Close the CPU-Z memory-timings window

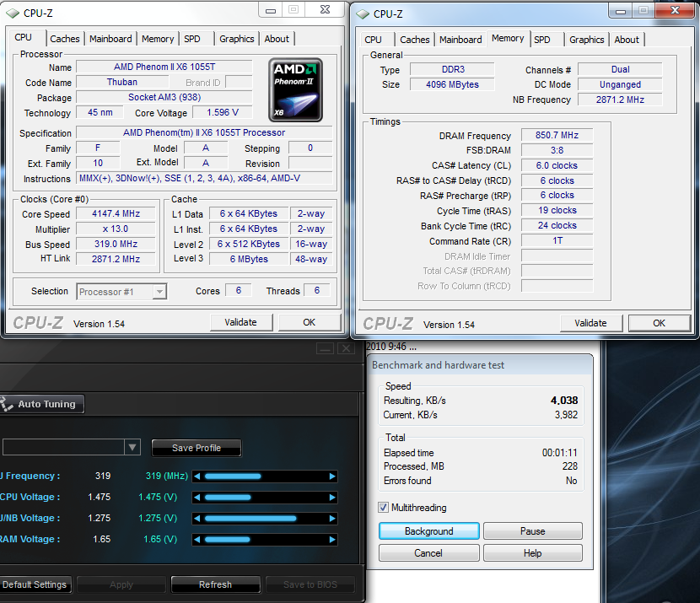675,10
